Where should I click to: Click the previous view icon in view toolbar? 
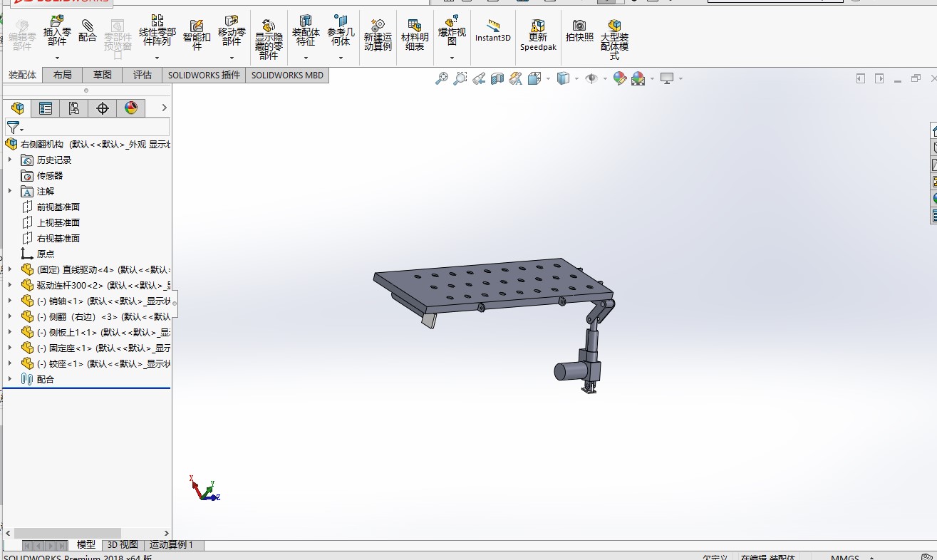point(479,78)
